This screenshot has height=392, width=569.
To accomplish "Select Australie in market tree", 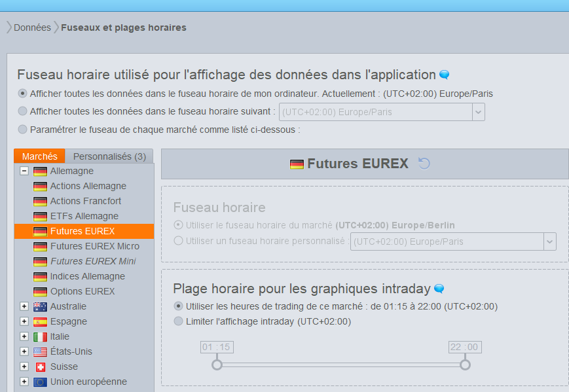I will pyautogui.click(x=68, y=306).
